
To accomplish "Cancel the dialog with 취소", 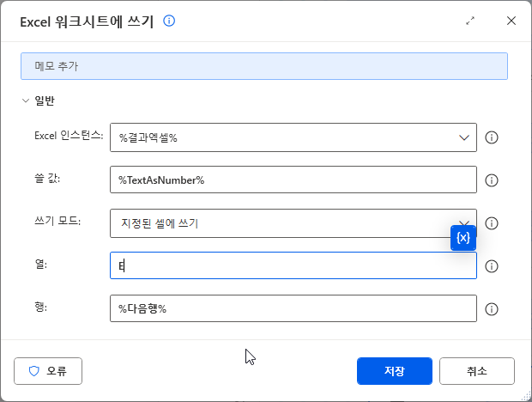I will pos(477,371).
